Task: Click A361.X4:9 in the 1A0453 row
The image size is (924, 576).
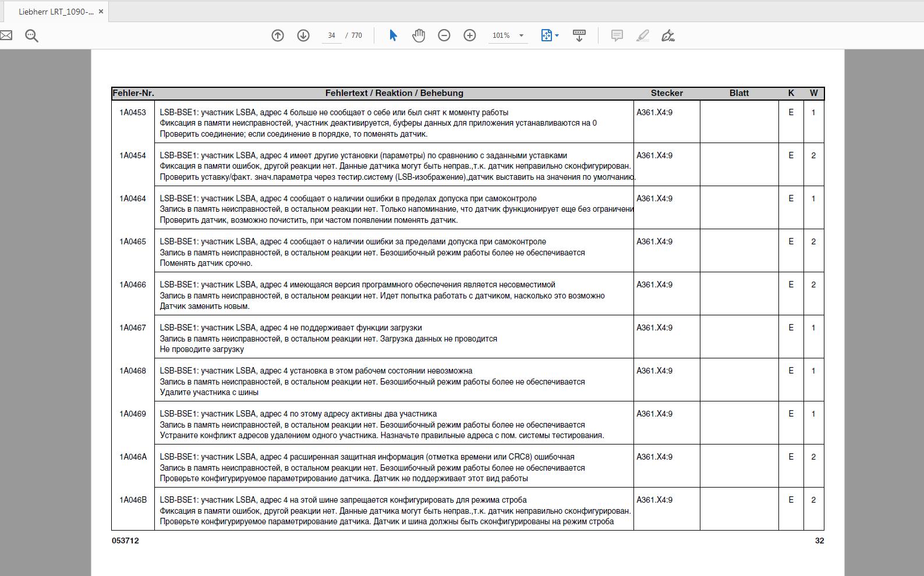Action: click(654, 112)
